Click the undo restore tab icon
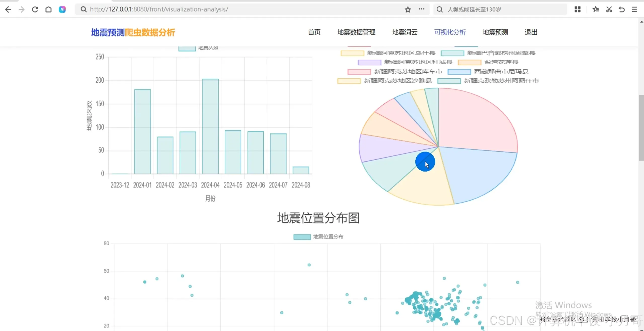This screenshot has width=644, height=331. point(622,10)
